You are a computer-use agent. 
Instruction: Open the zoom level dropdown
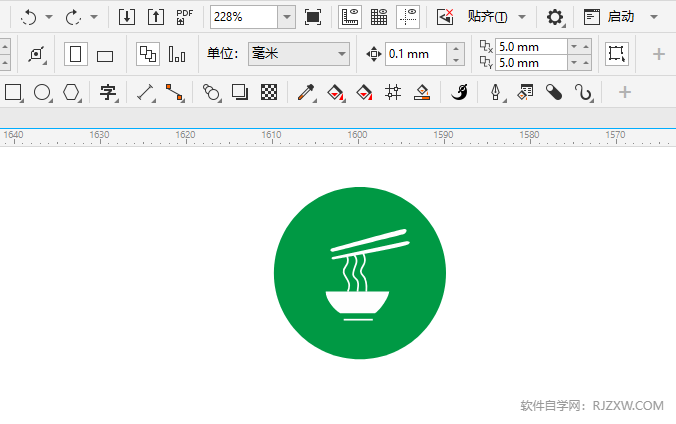coord(286,17)
